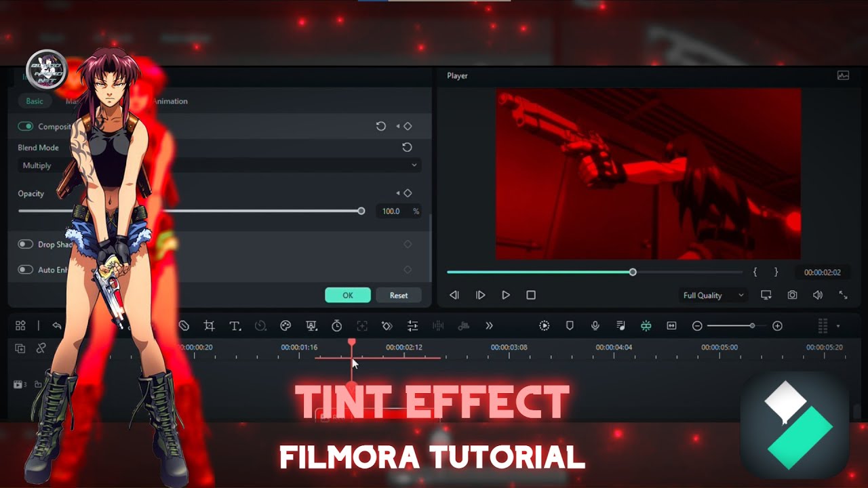Take a snapshot with the camera icon
This screenshot has height=488, width=868.
792,295
